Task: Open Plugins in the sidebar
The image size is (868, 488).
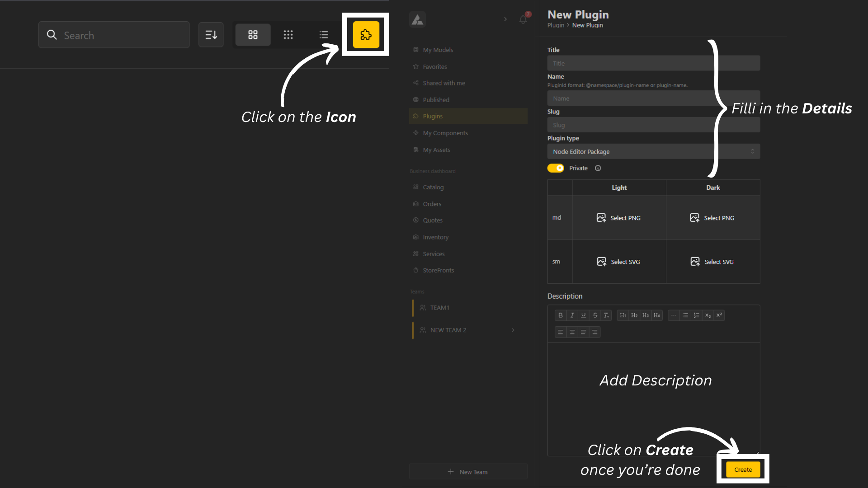Action: 433,117
